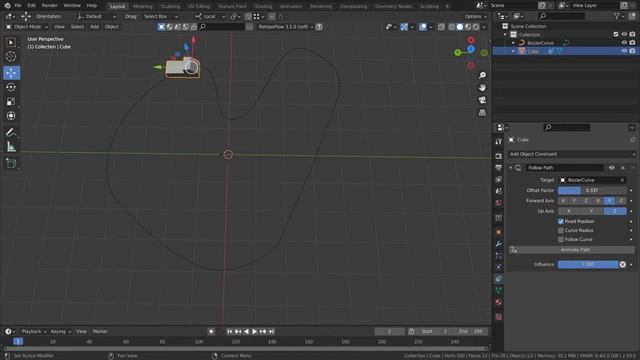
Task: Open the Physics properties tab
Action: tap(498, 267)
